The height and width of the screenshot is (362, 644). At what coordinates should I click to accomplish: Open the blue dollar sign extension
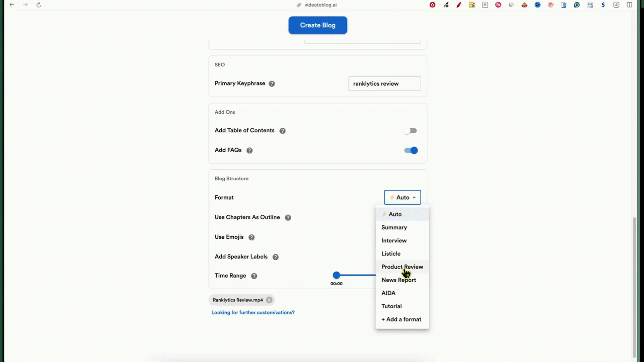click(603, 5)
